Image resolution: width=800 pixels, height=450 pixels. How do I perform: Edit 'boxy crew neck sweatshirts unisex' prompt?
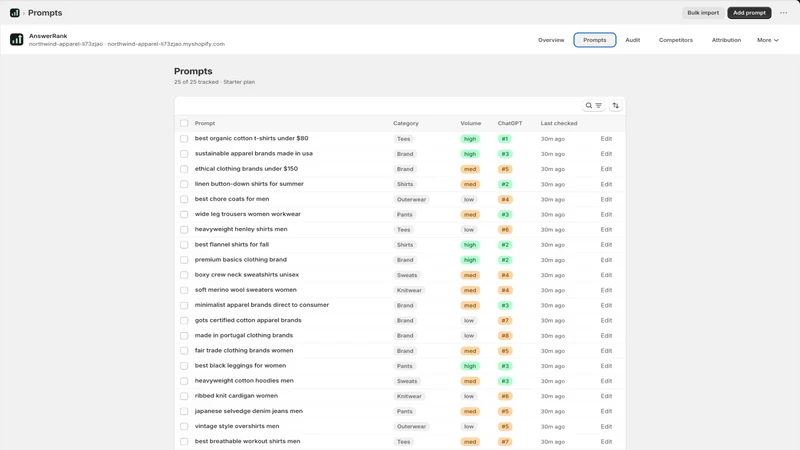coord(606,275)
